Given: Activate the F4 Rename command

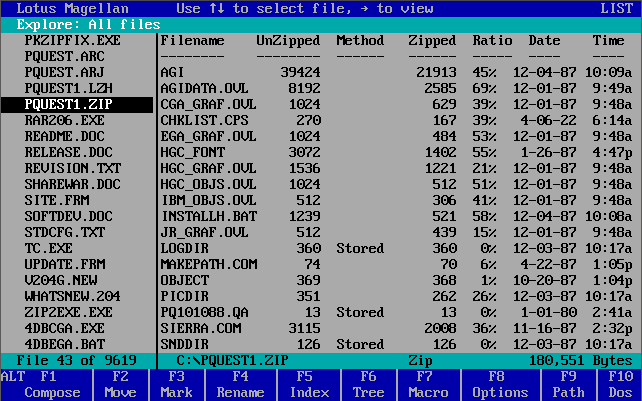Looking at the screenshot, I should 240,385.
